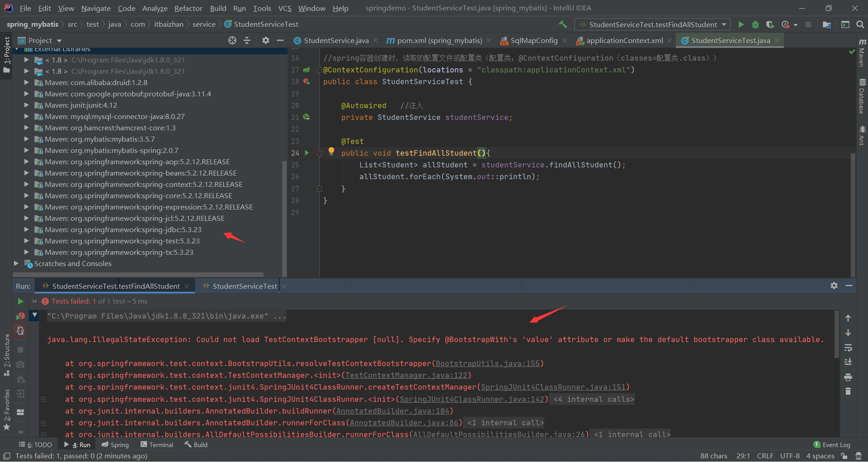Open the run configuration selector dropdown

click(x=652, y=24)
